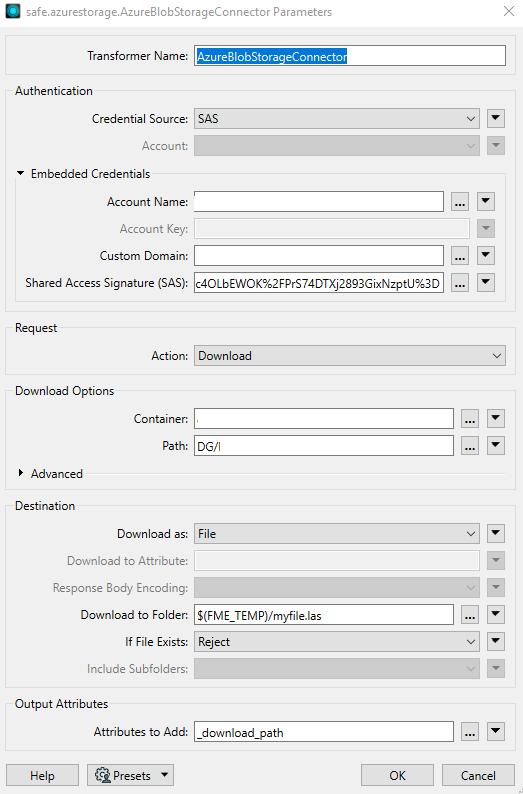Open arrow menu beside Custom Domain
The width and height of the screenshot is (523, 794).
(486, 256)
